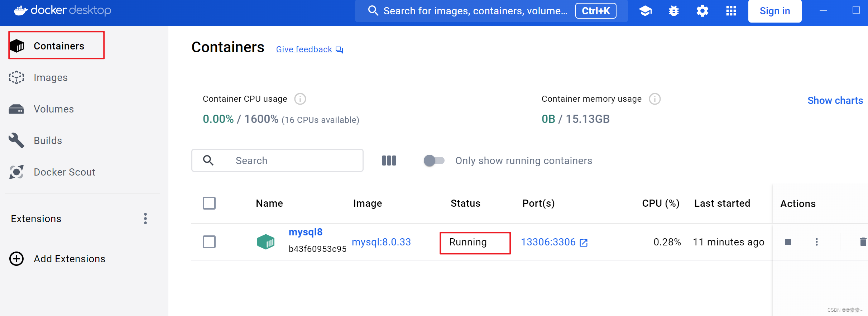
Task: Sort by CPU (%) column header
Action: click(x=661, y=203)
